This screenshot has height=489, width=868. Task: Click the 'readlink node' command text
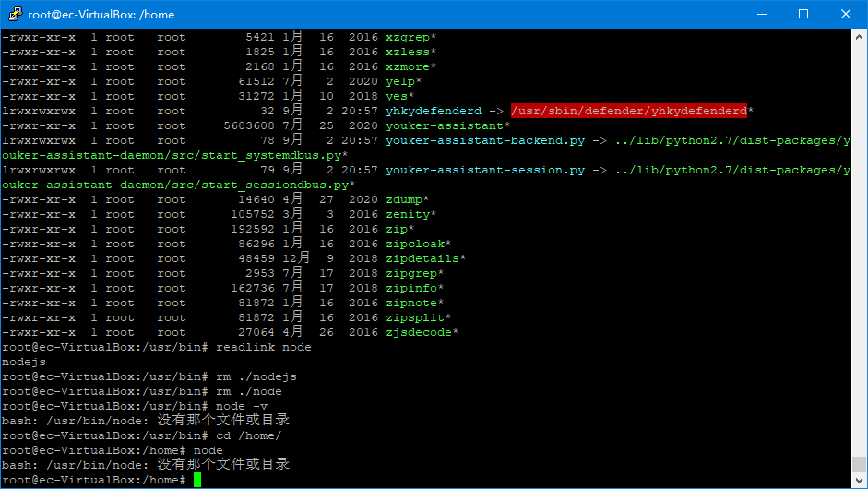[x=264, y=347]
